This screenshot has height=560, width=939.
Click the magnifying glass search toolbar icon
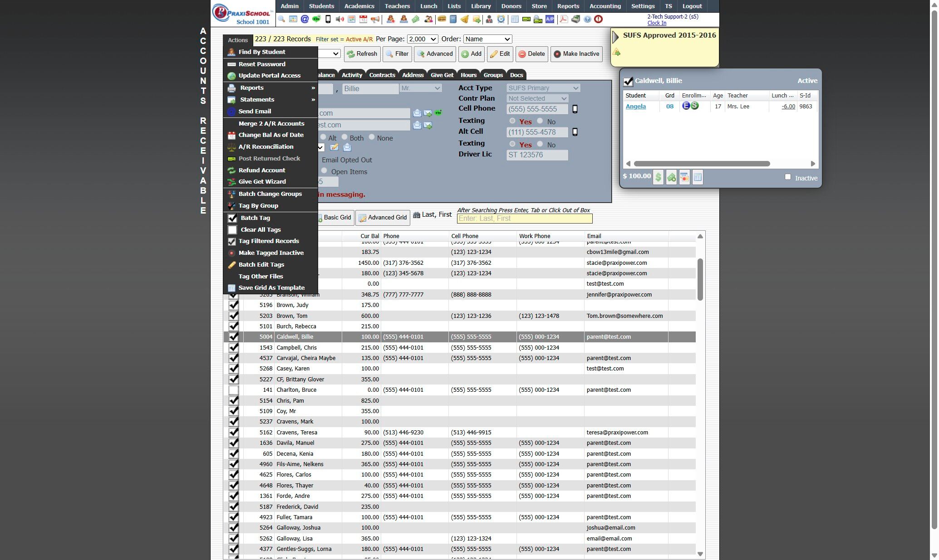pyautogui.click(x=281, y=19)
